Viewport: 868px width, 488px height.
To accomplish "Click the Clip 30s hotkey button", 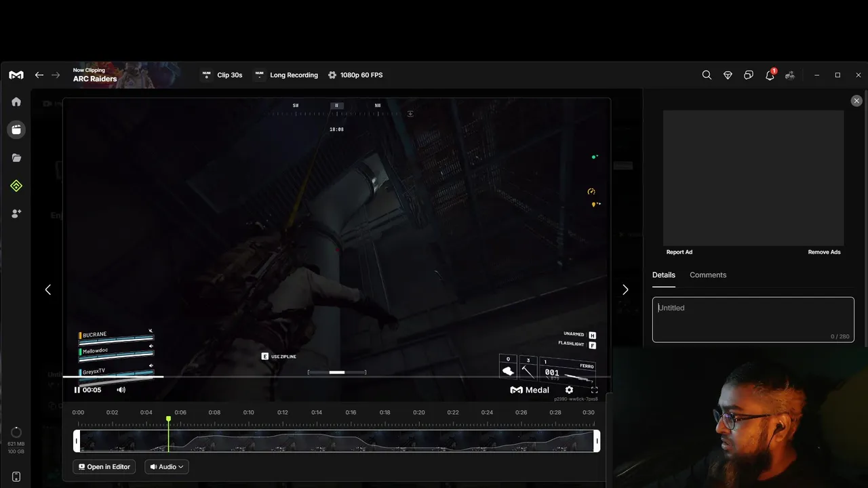I will pyautogui.click(x=222, y=75).
